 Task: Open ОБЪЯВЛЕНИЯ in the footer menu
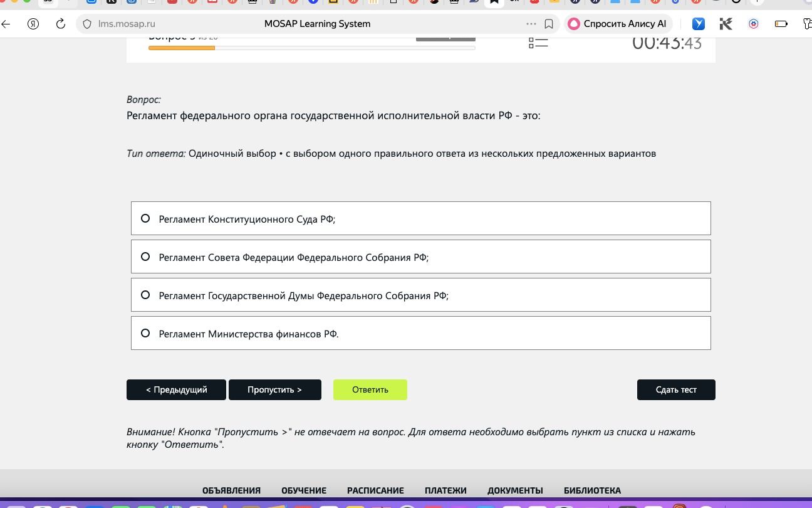[231, 490]
